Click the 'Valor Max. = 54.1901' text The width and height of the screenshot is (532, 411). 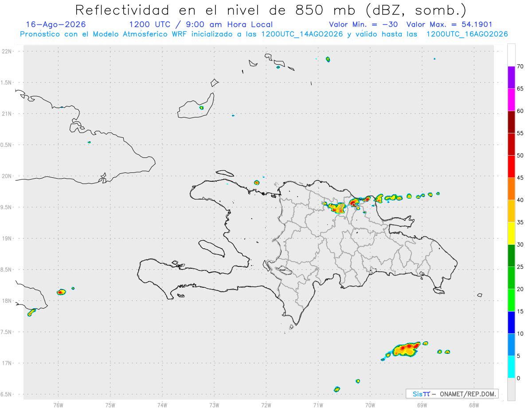coord(449,24)
